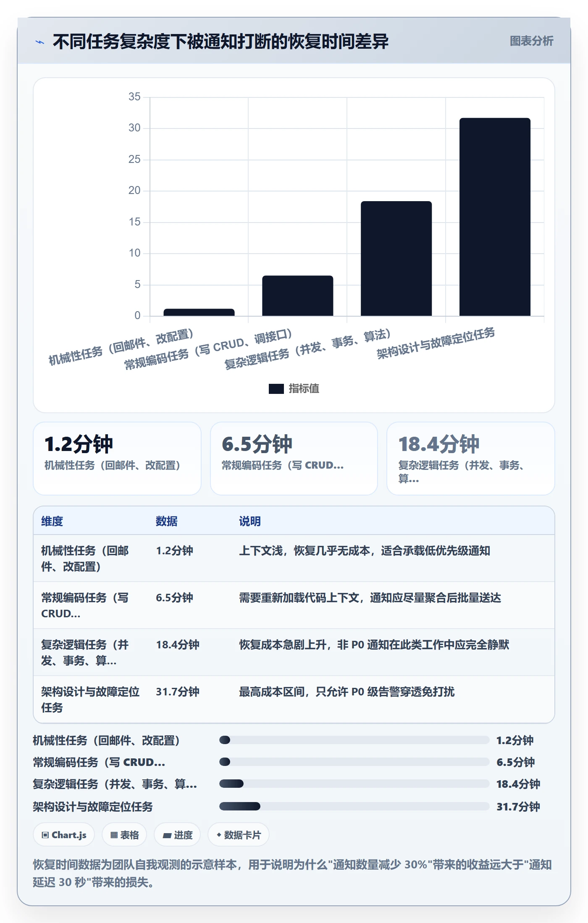Click the 图表分析 label in header
Screen dimensions: 588x923
click(531, 41)
